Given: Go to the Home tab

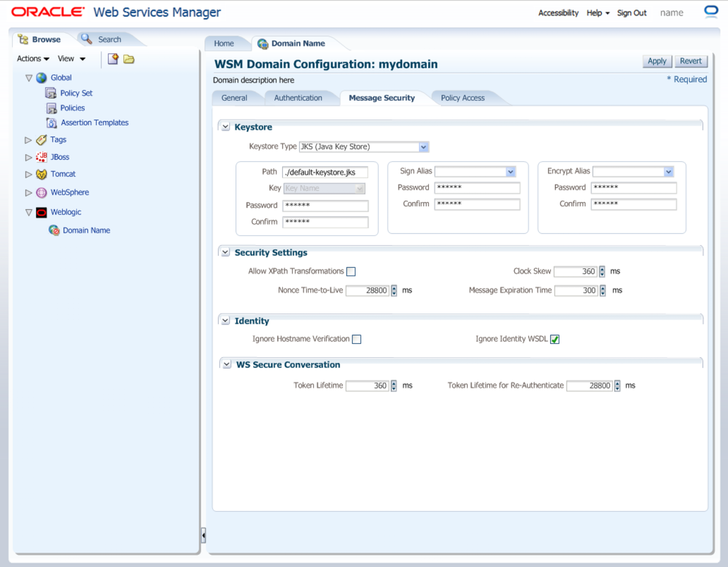Looking at the screenshot, I should 224,44.
